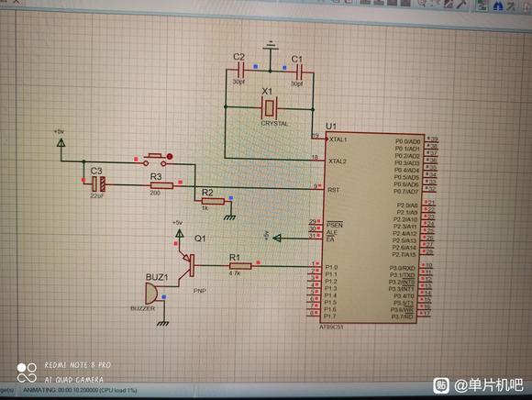The width and height of the screenshot is (532, 400).
Task: Select the U1 AT89C51 microcontroller body
Action: click(372, 228)
